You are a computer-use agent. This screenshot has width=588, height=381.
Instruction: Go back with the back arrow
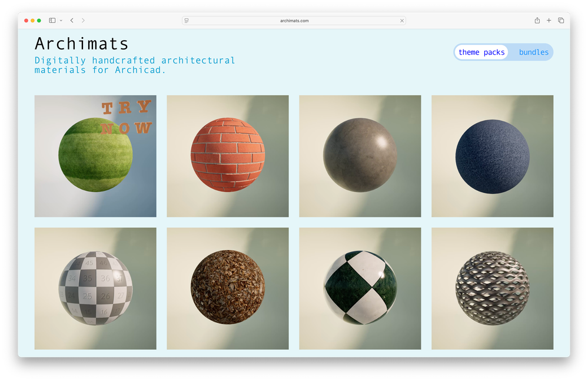72,20
